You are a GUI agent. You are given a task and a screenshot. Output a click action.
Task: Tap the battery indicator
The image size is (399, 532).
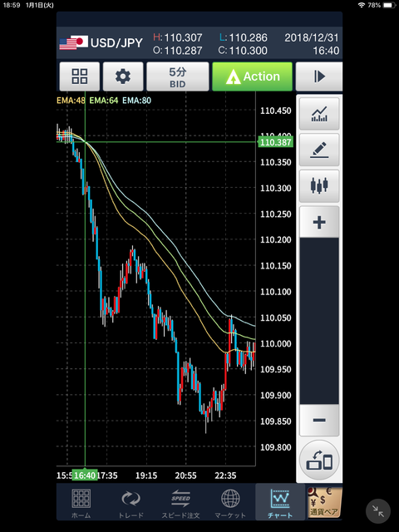(390, 5)
